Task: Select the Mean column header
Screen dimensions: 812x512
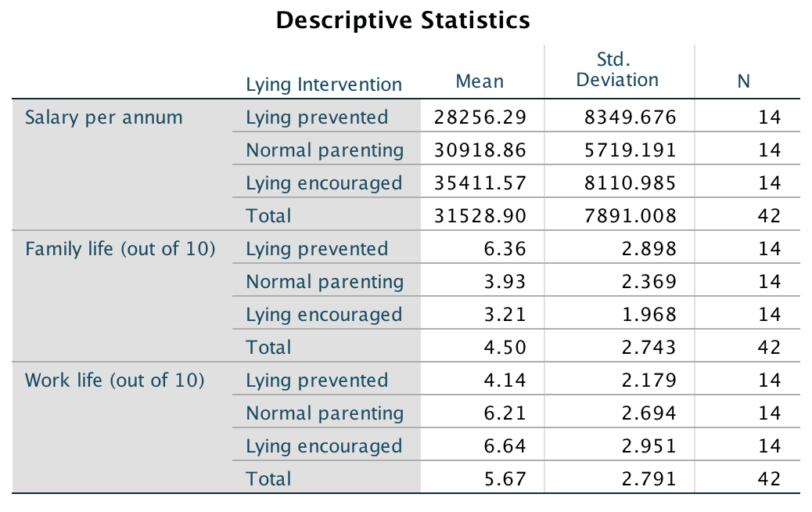Action: tap(480, 81)
